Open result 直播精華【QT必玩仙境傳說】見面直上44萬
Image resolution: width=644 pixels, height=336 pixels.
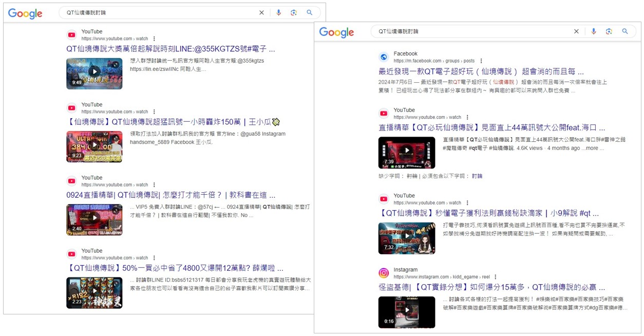point(492,128)
